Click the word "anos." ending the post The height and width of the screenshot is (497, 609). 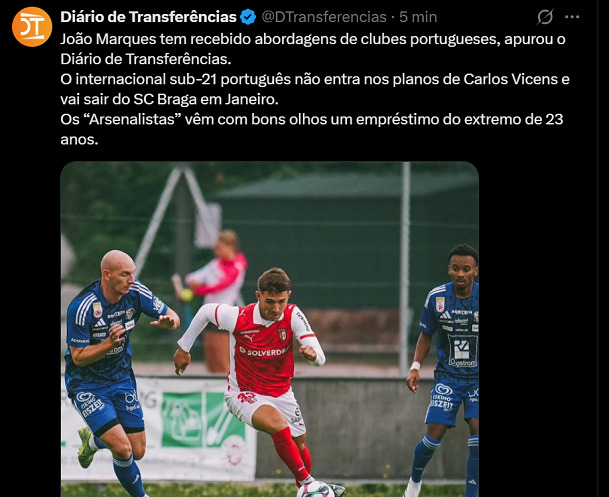(79, 139)
